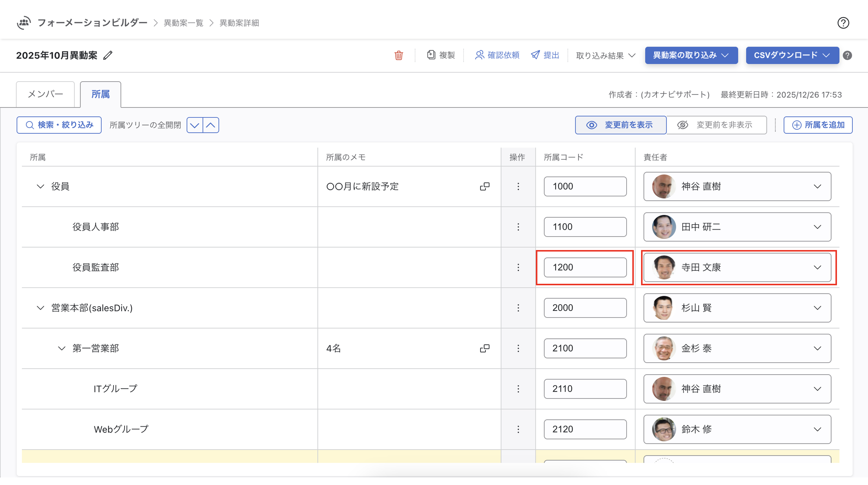Switch to 変更前を非表示 toggle
868x485 pixels.
point(716,125)
